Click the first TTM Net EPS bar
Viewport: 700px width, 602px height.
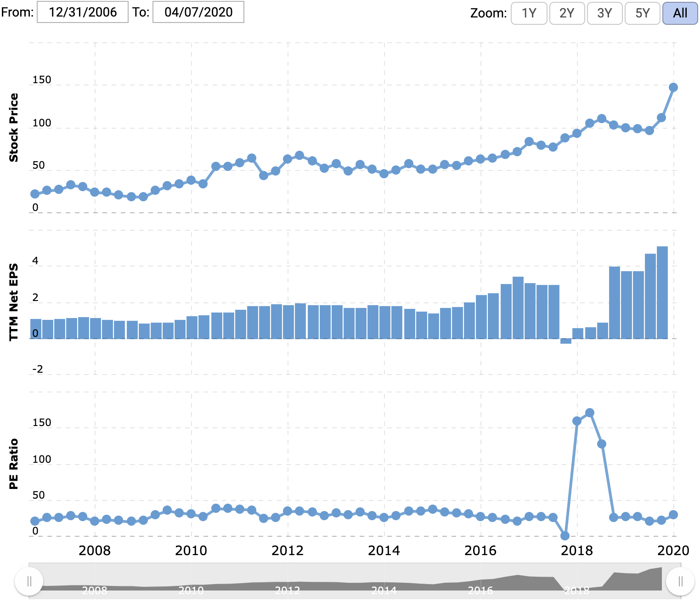36,329
